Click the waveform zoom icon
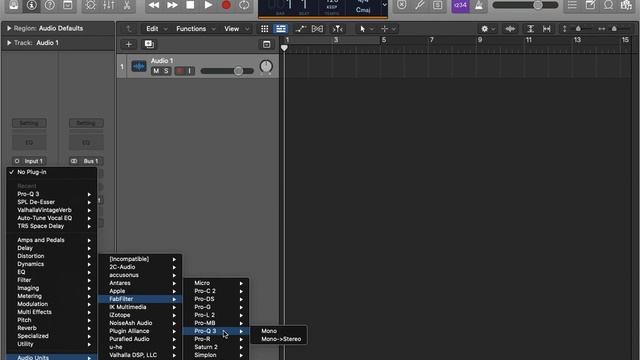The width and height of the screenshot is (640, 360). [x=510, y=29]
